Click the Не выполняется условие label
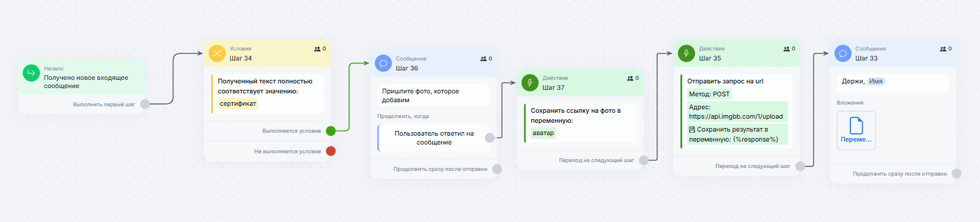The width and height of the screenshot is (980, 222). [287, 152]
